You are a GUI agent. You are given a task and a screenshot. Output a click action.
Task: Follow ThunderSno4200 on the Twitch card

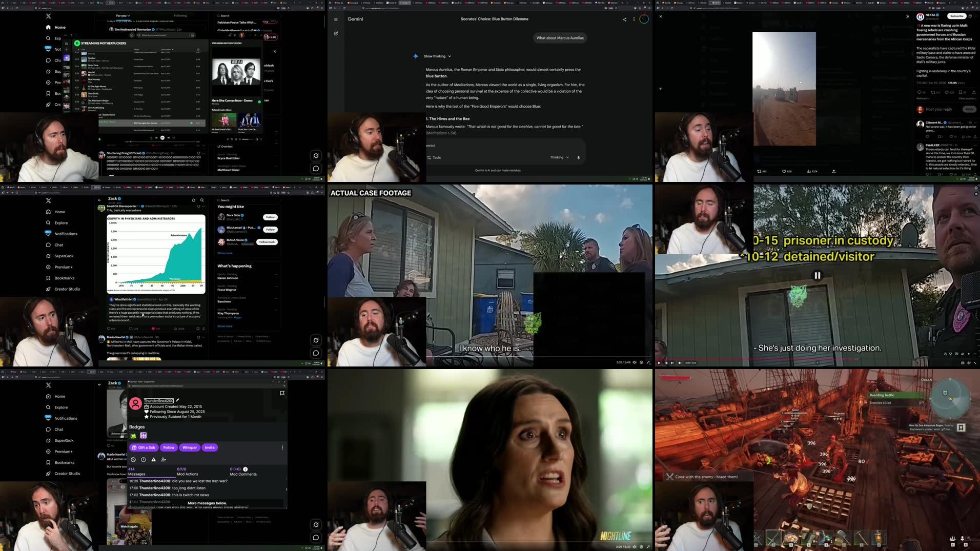click(x=169, y=447)
